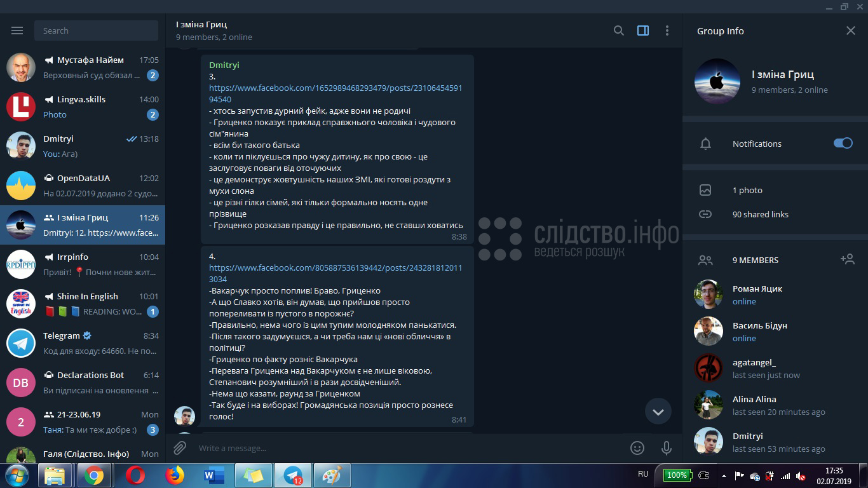The width and height of the screenshot is (868, 488).
Task: Open the Мустафа Найем channel
Action: pyautogui.click(x=83, y=67)
